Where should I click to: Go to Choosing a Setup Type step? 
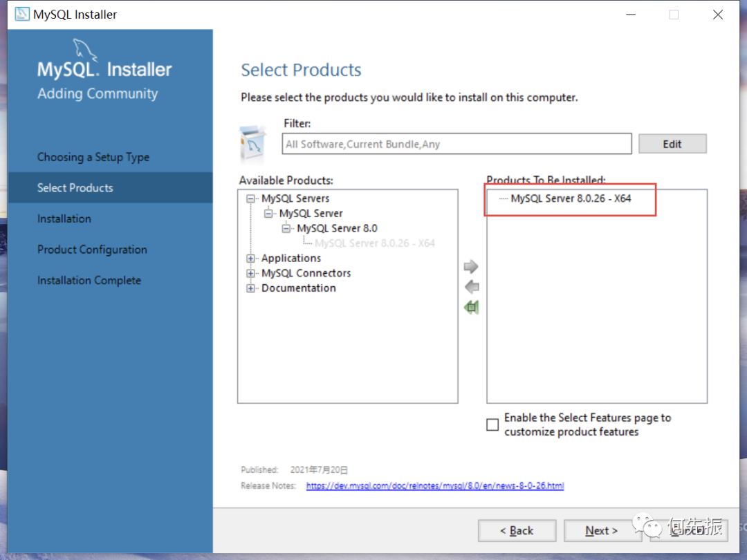[93, 157]
